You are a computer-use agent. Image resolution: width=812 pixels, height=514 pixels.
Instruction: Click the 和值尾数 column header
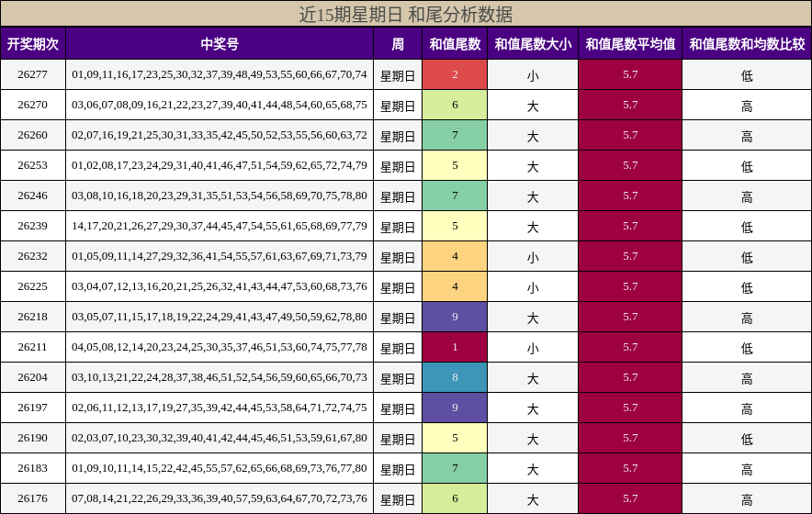click(455, 44)
